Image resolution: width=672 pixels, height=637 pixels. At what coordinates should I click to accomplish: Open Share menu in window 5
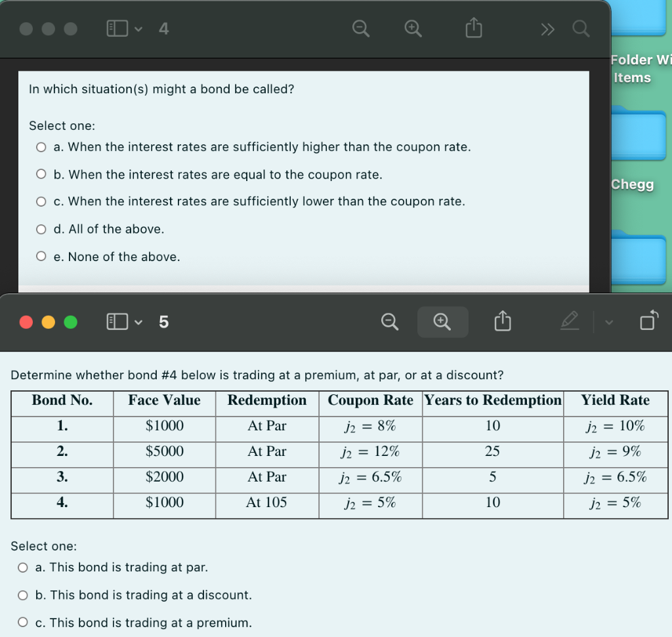(503, 321)
